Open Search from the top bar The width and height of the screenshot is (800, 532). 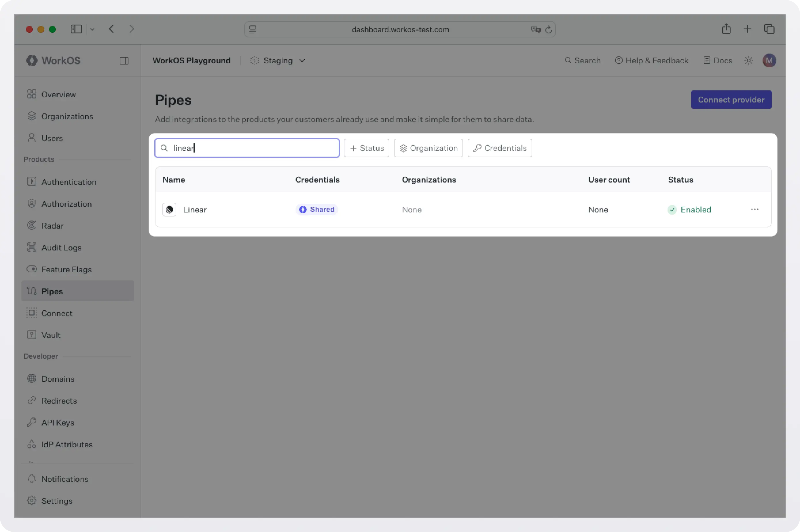click(x=583, y=60)
